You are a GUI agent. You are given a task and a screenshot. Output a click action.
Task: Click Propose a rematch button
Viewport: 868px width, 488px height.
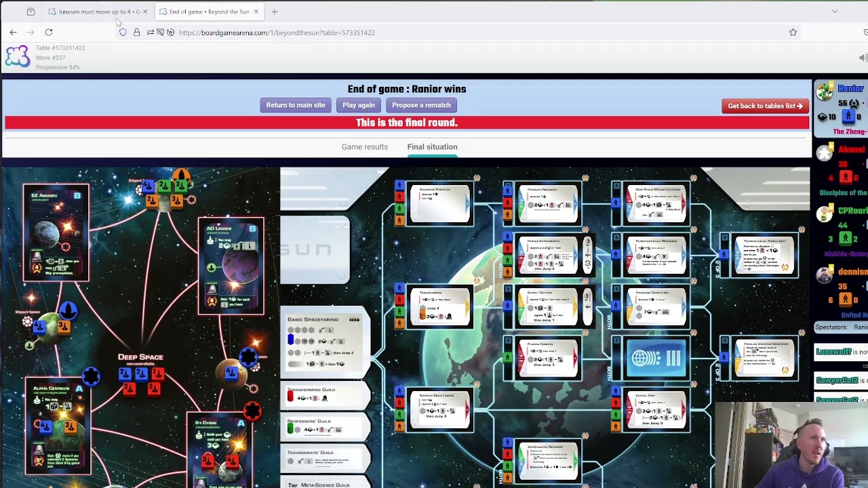421,105
